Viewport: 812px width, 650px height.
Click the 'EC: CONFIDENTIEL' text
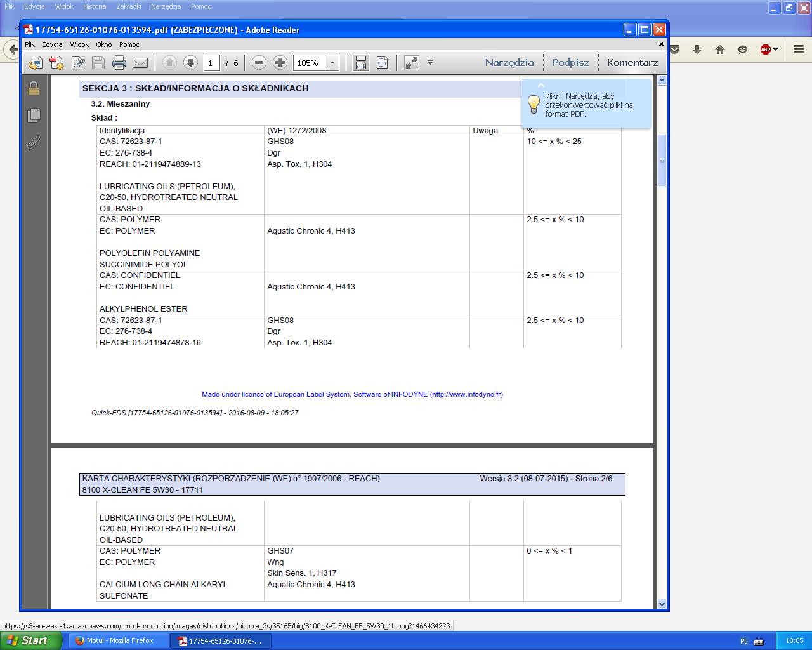pyautogui.click(x=137, y=287)
